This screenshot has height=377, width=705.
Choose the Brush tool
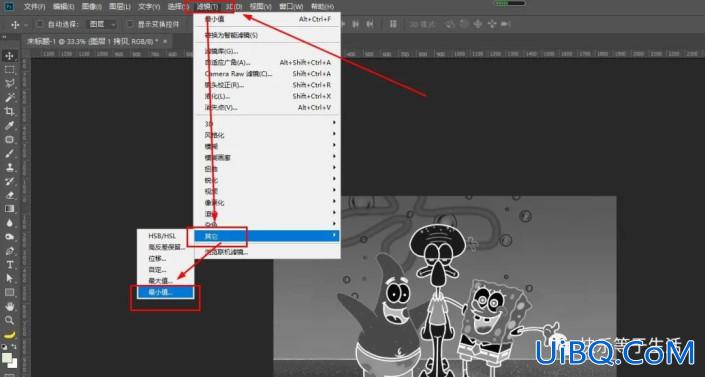pyautogui.click(x=9, y=153)
